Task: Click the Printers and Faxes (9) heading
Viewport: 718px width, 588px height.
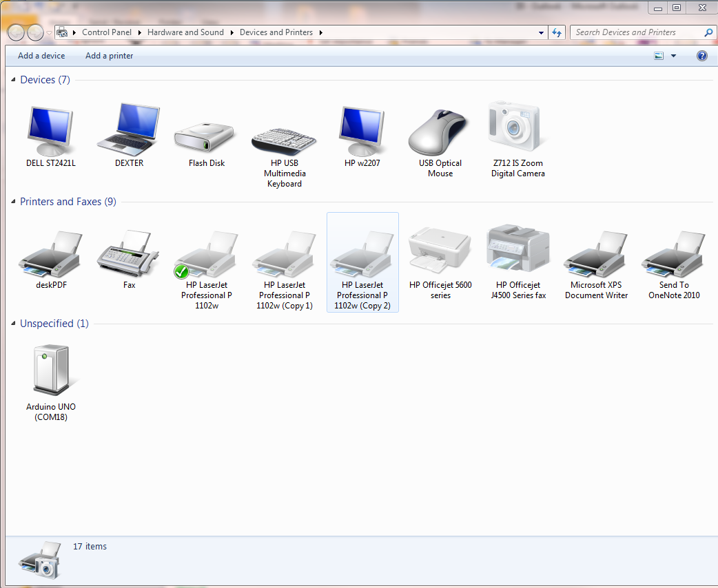Action: tap(68, 201)
